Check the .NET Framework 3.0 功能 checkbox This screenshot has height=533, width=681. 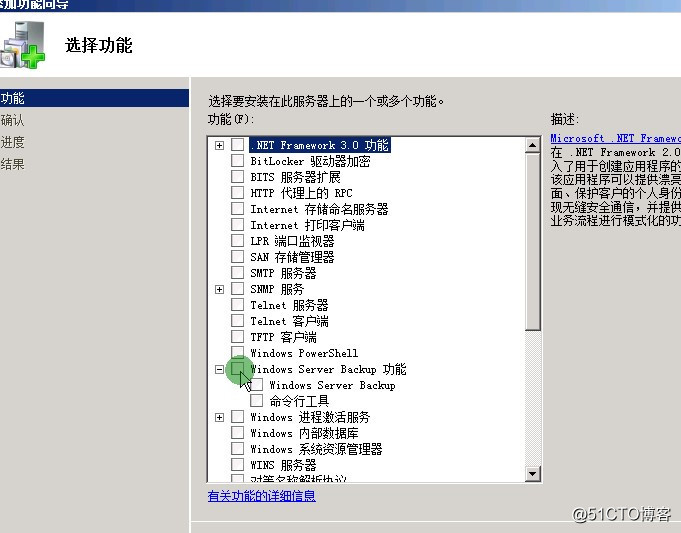[x=237, y=145]
